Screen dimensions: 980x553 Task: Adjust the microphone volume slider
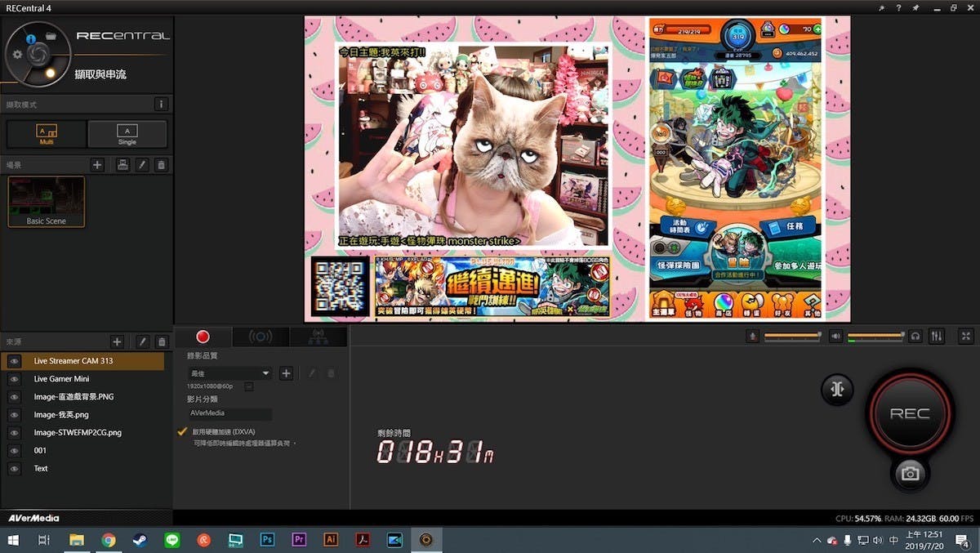click(x=793, y=336)
